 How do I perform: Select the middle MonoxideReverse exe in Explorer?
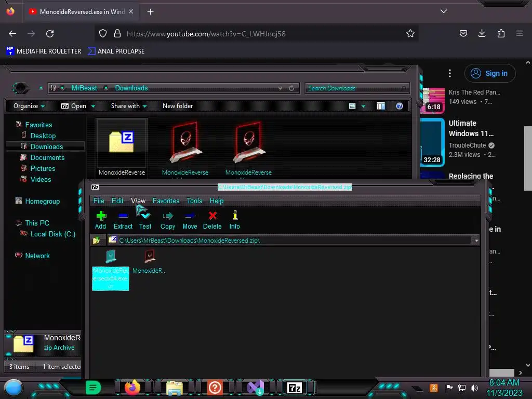click(185, 148)
